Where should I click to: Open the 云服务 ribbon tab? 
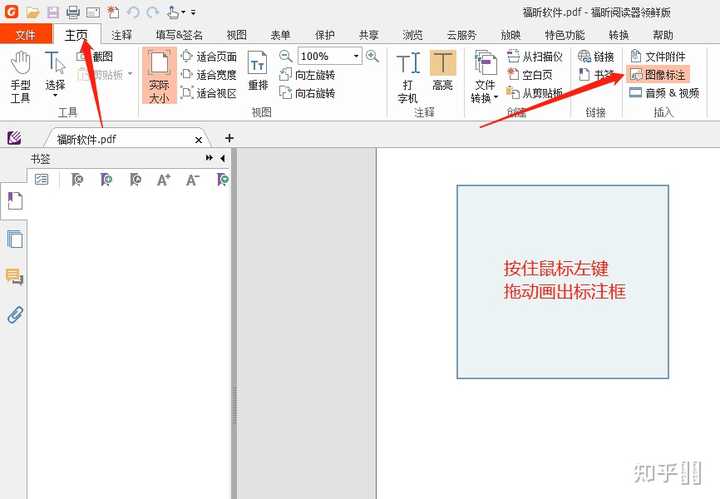tap(461, 35)
